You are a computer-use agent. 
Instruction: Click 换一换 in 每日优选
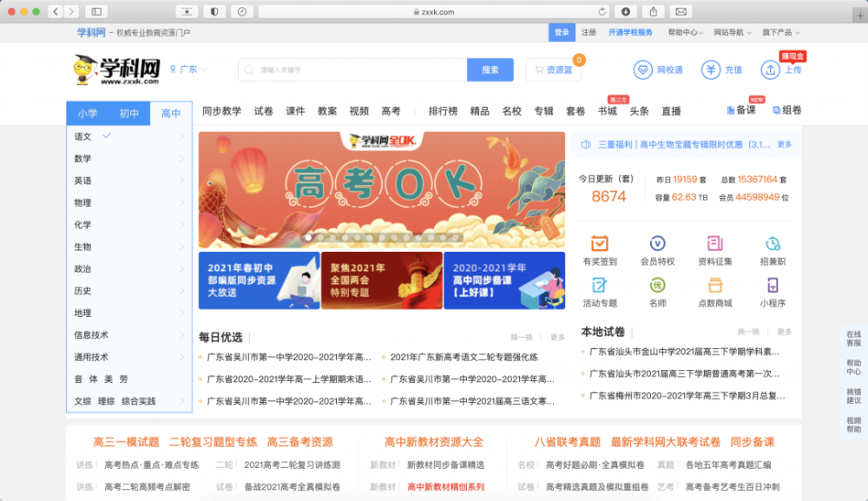point(522,337)
